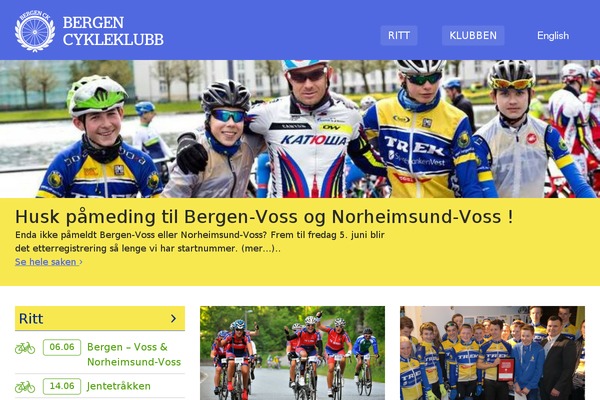Click the 06.06 date badge

[x=62, y=347]
